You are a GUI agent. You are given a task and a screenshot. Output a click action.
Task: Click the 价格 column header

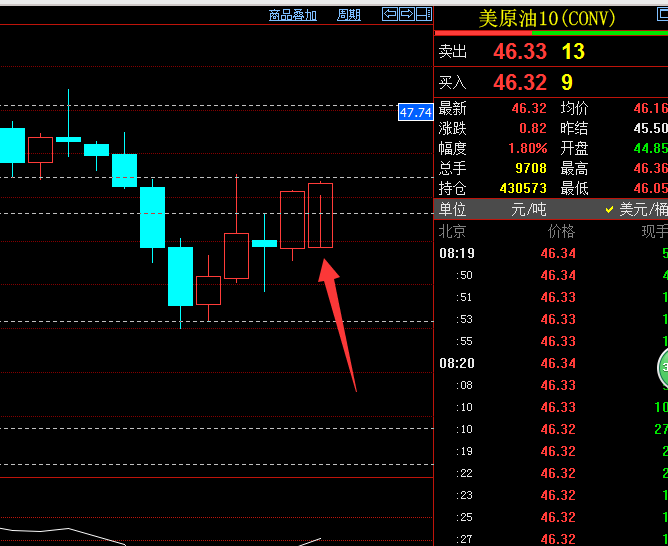click(x=561, y=231)
